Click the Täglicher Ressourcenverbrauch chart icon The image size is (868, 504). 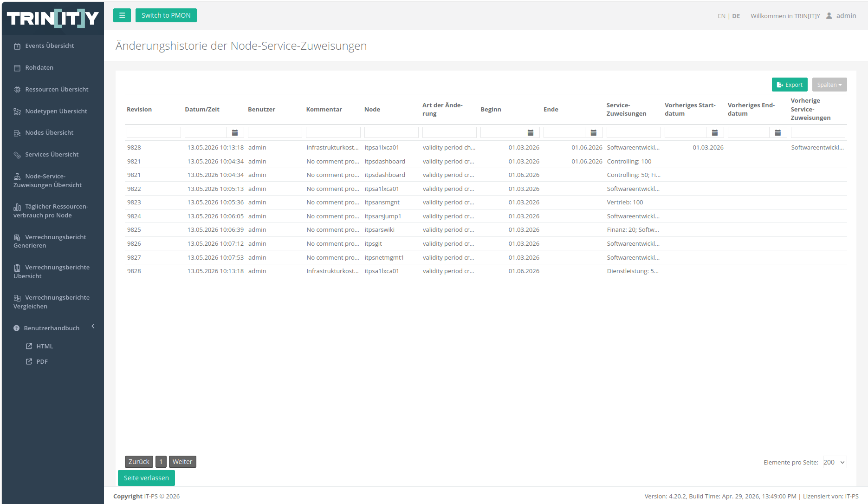(x=17, y=207)
